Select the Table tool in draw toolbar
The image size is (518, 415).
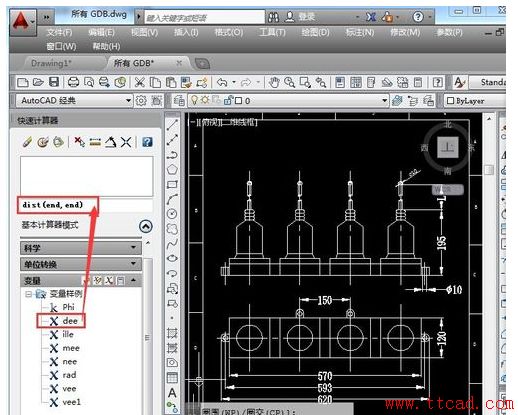pyautogui.click(x=172, y=378)
